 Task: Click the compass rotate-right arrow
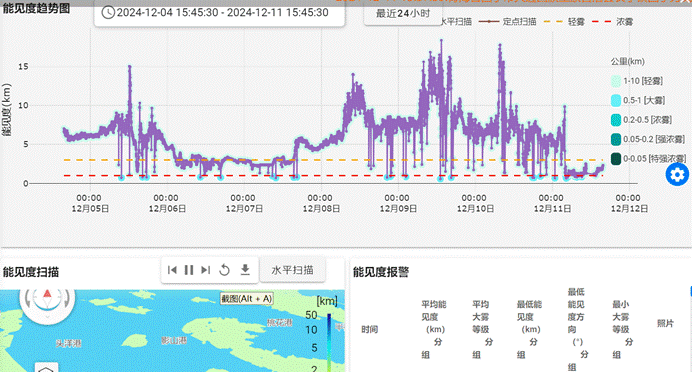[67, 297]
